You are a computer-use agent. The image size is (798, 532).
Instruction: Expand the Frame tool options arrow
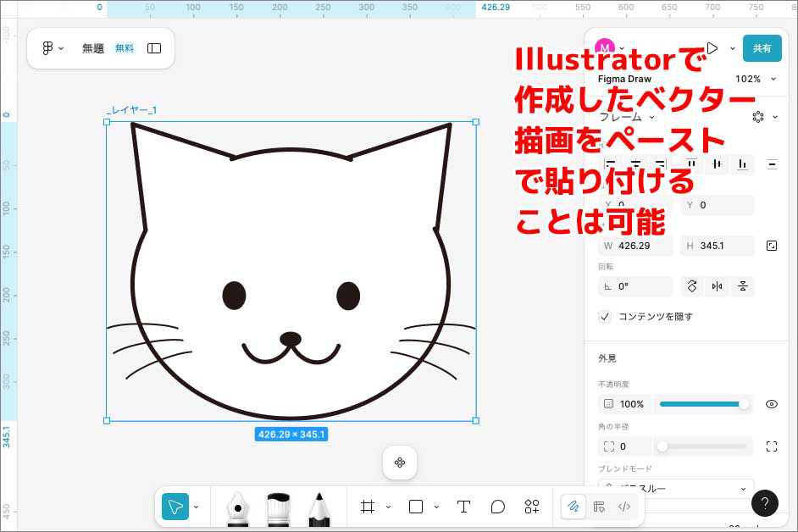388,507
